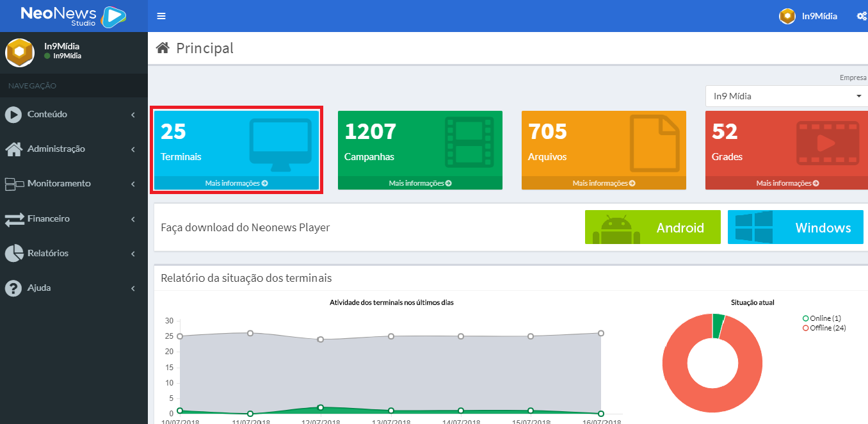Open the Empresa dropdown showing In9 Mídia
The image size is (868, 424).
point(787,96)
